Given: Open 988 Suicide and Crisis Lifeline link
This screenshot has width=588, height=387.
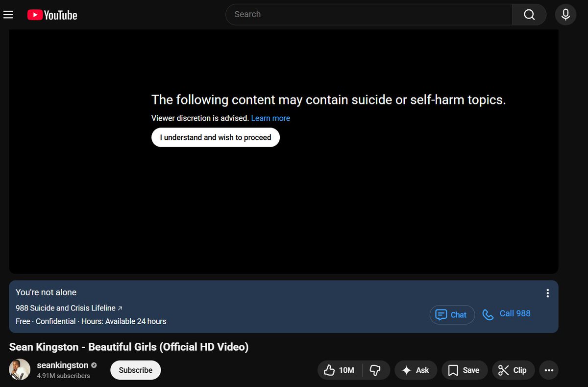Looking at the screenshot, I should 69,308.
